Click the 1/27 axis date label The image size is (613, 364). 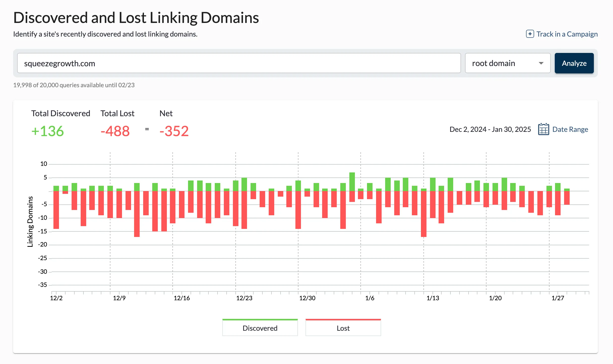point(558,298)
